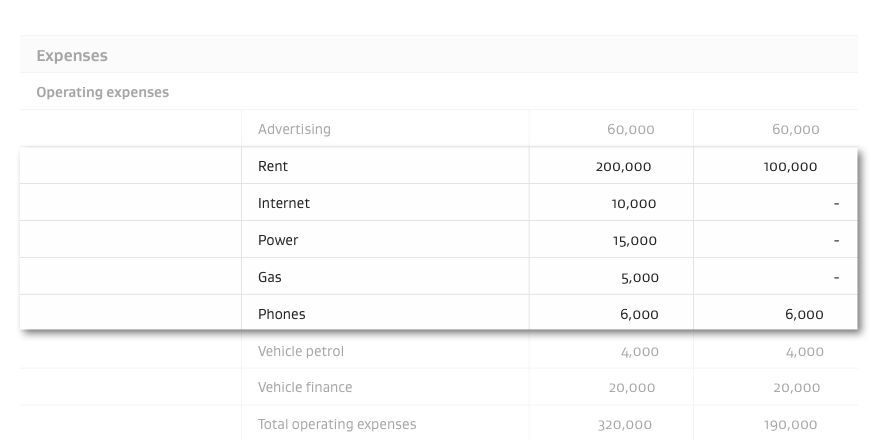Click the first Advertising value 60,000

[x=631, y=130]
